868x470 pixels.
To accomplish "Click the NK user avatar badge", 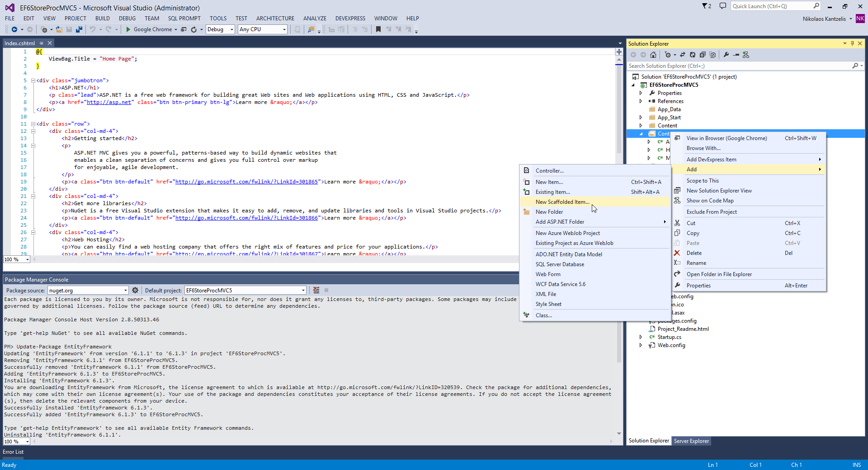I will [x=860, y=19].
